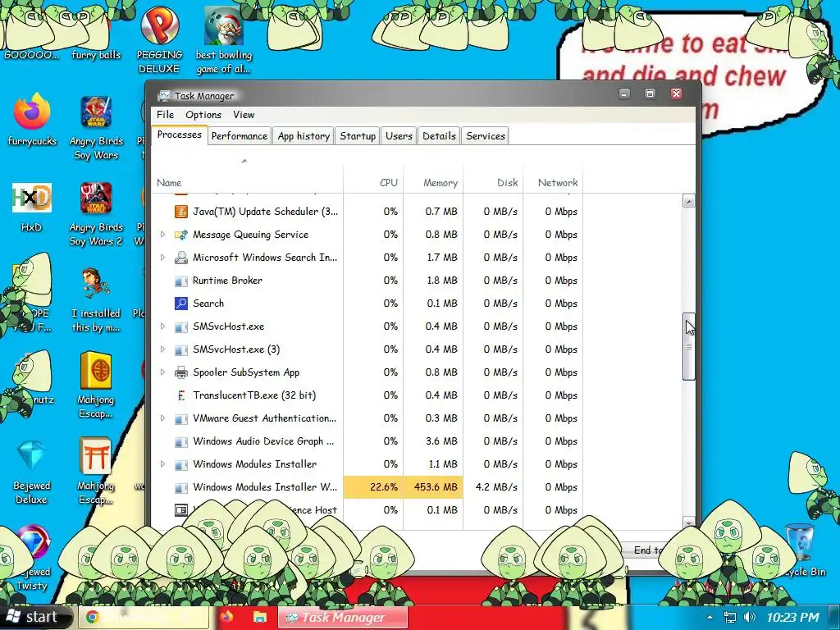The width and height of the screenshot is (840, 630).
Task: Open the File menu
Action: coord(165,115)
